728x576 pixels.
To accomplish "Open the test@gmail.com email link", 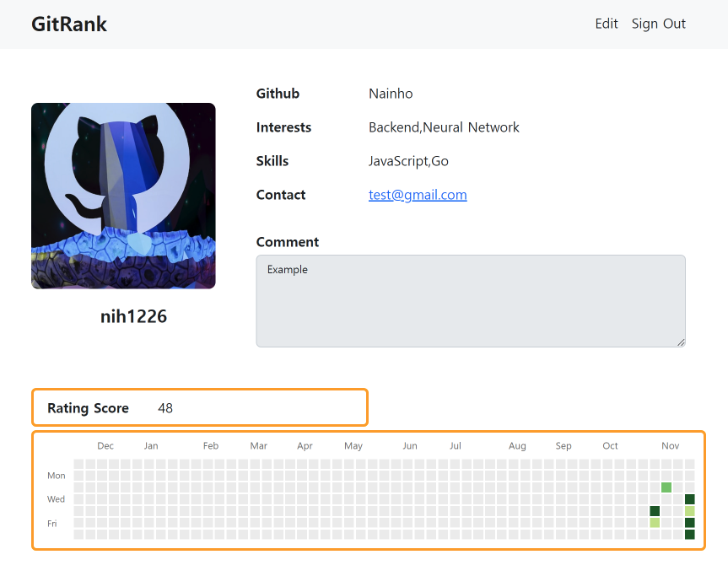I will point(417,195).
